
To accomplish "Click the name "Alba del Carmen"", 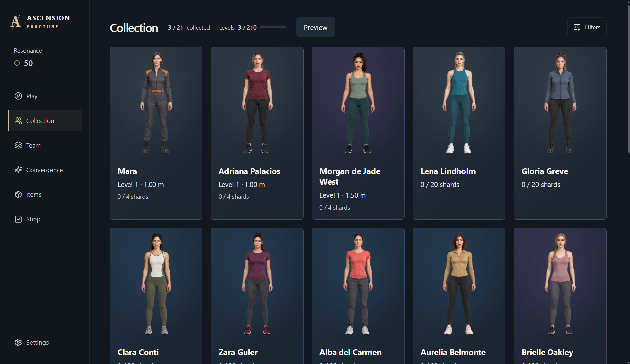I will pyautogui.click(x=350, y=352).
